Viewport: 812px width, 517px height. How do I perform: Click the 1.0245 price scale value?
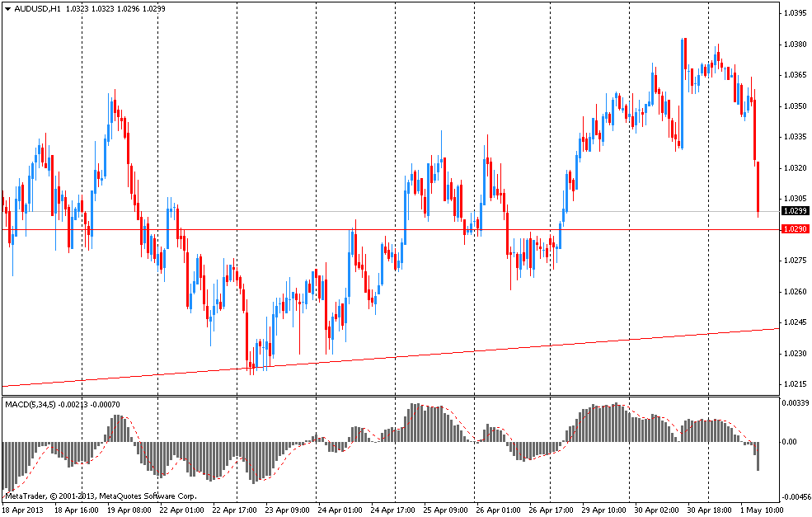coord(795,322)
